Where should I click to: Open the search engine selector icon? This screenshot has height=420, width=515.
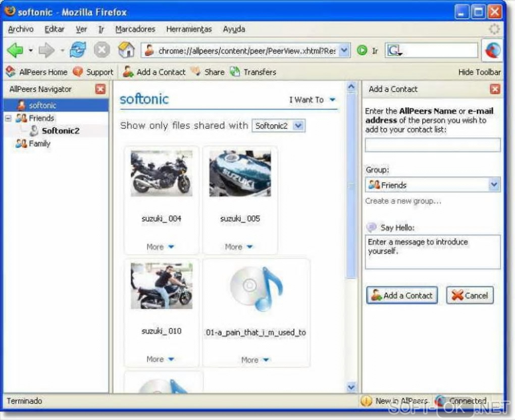click(394, 50)
